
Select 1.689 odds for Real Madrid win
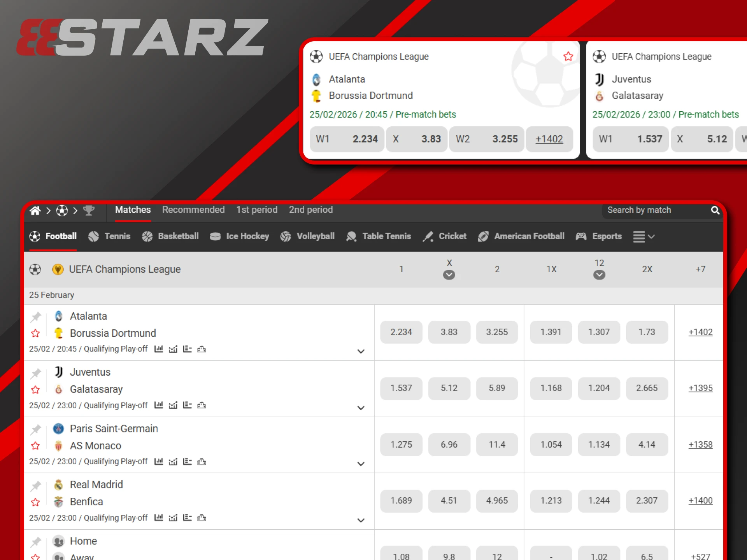tap(401, 500)
